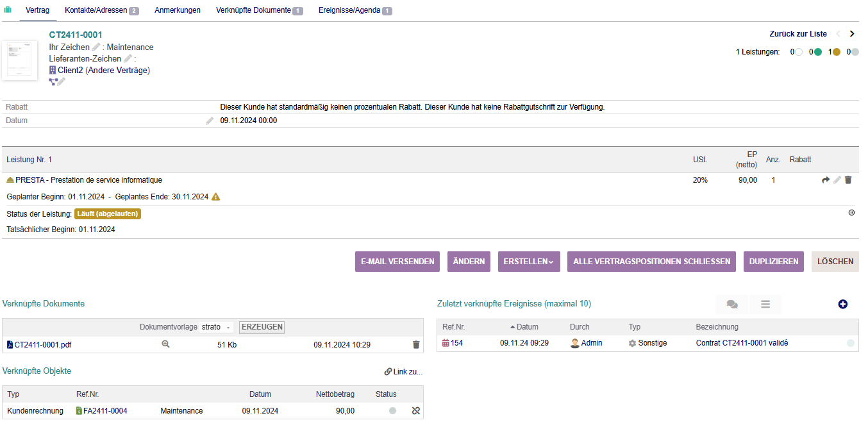Toggle the service line status circle icon

[x=851, y=213]
